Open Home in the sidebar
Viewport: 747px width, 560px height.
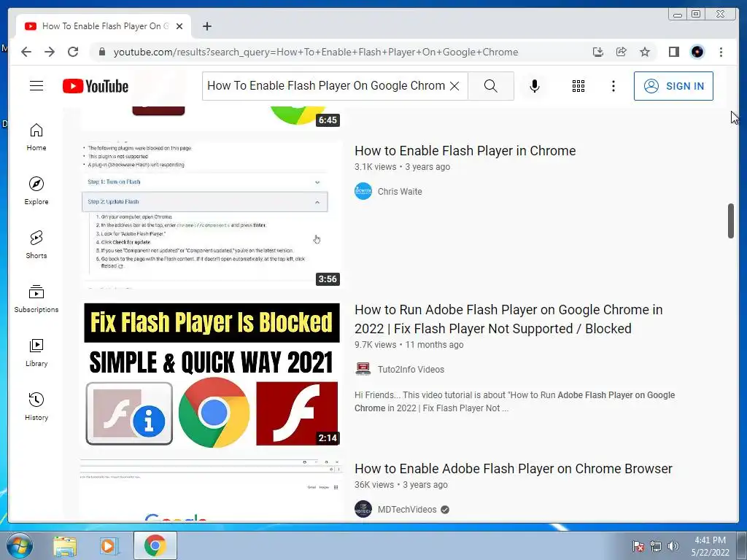pos(36,137)
